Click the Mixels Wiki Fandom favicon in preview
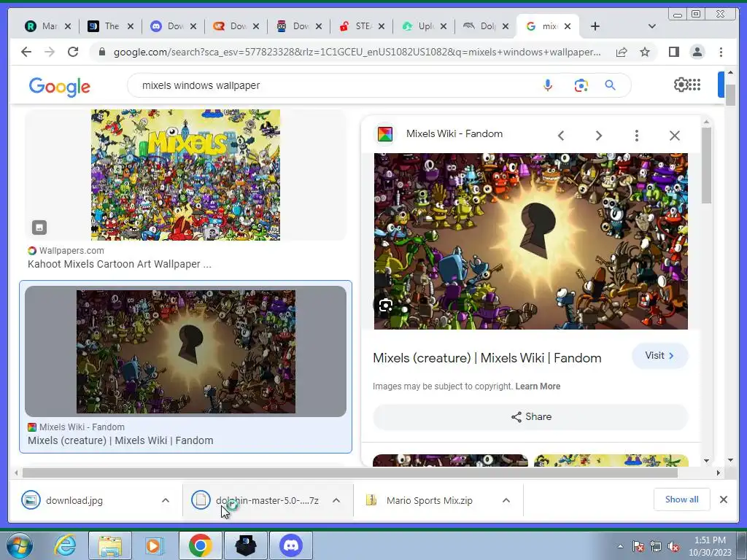Image resolution: width=747 pixels, height=560 pixels. pyautogui.click(x=385, y=134)
